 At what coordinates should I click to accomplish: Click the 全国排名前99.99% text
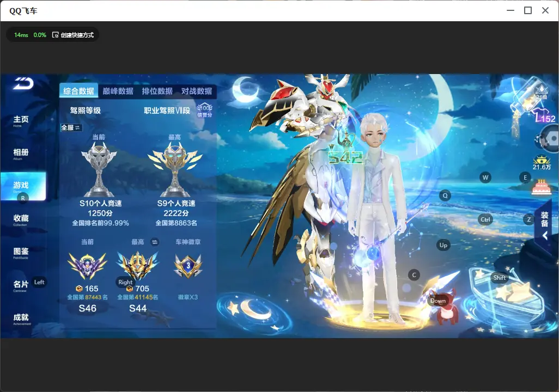[x=101, y=223]
